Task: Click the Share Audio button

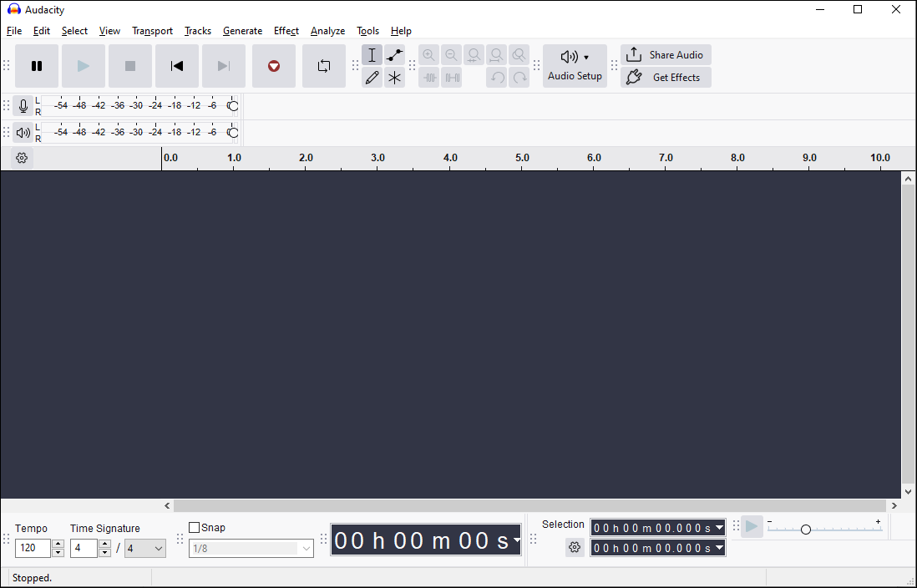Action: pyautogui.click(x=666, y=55)
